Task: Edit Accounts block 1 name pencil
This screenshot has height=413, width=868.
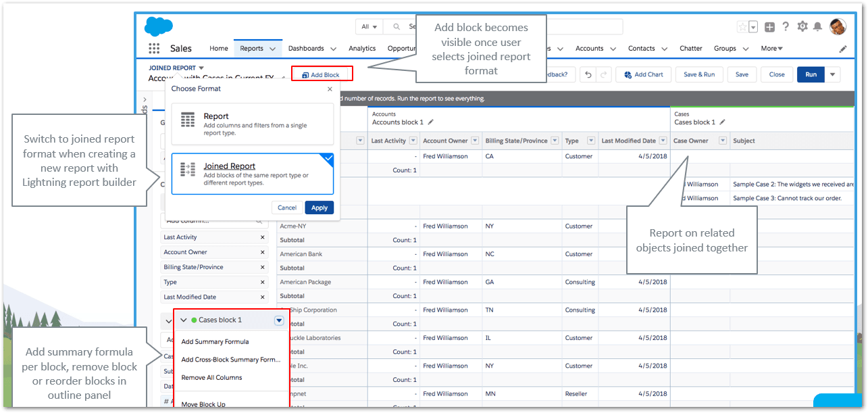Action: tap(431, 122)
